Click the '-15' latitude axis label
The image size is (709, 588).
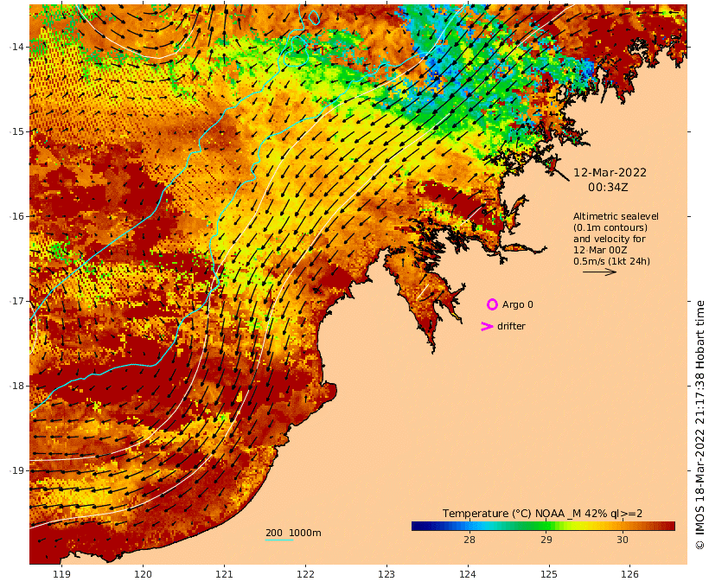coord(17,131)
